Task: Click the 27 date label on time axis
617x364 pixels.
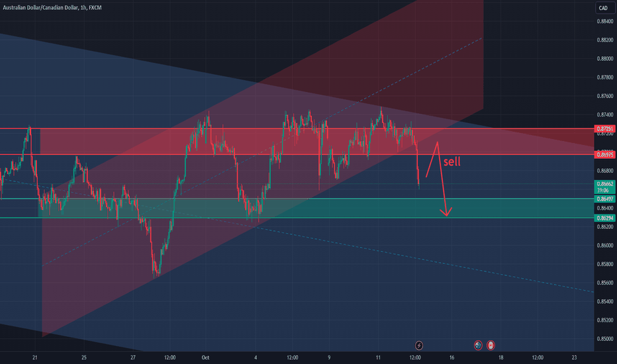Action: 133,357
